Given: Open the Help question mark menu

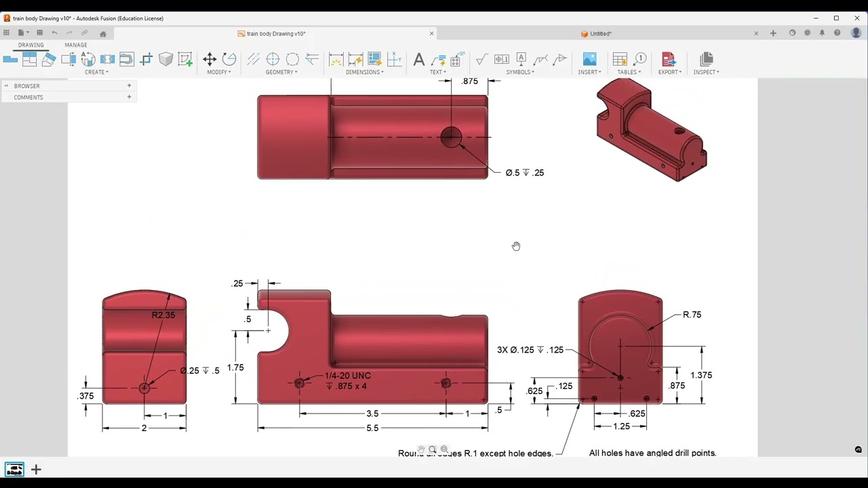Looking at the screenshot, I should [x=837, y=33].
